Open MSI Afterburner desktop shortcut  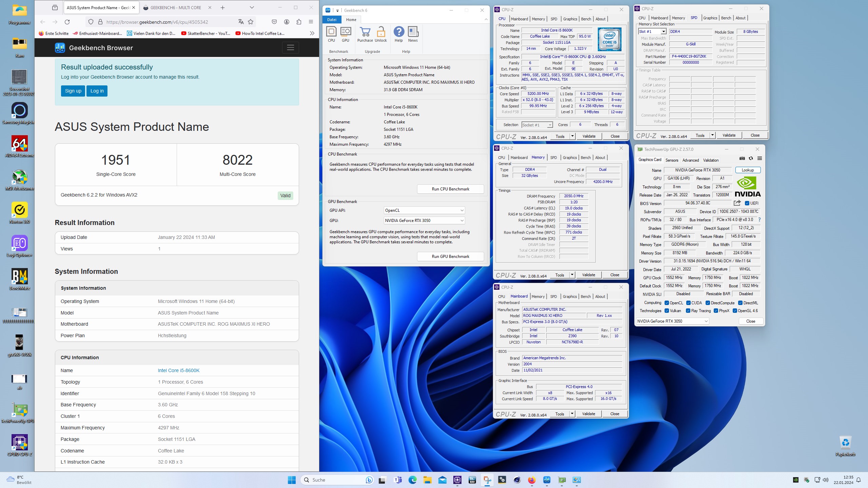click(20, 180)
